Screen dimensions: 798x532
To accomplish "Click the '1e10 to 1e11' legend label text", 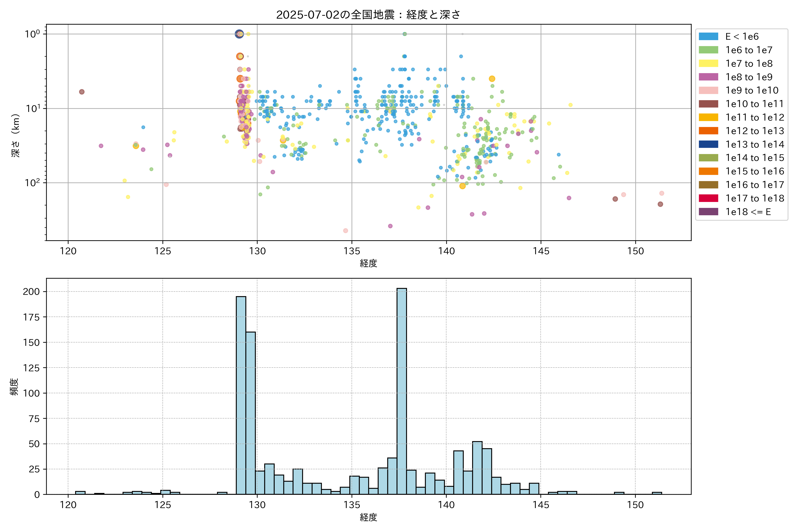I will pyautogui.click(x=755, y=104).
